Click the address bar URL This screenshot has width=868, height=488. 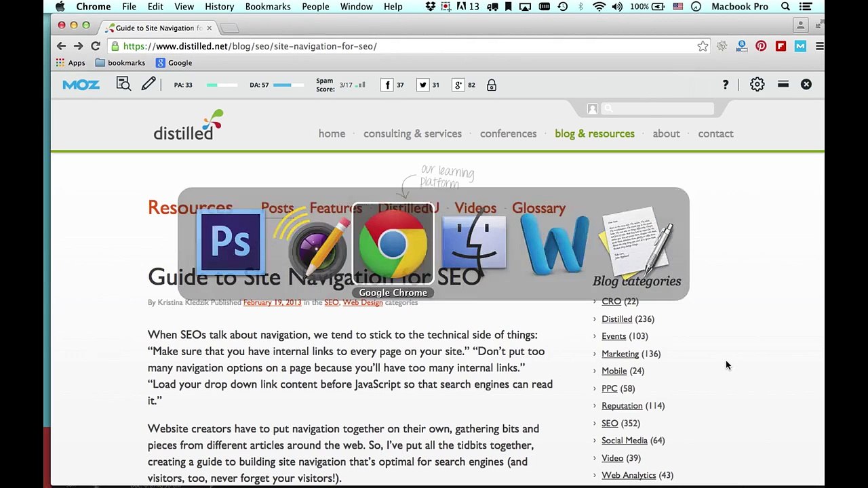click(250, 46)
